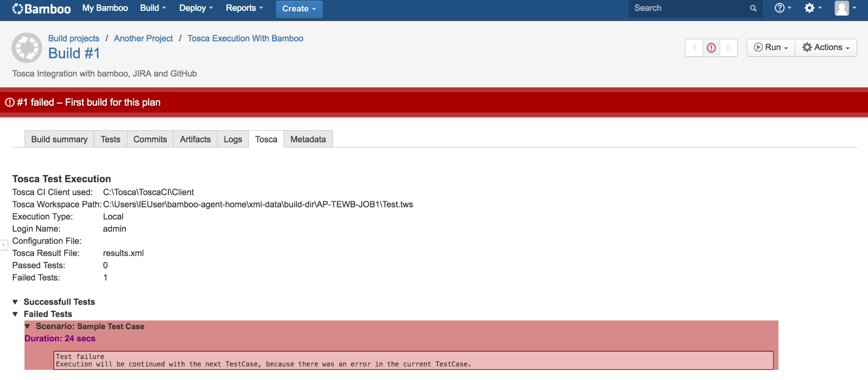Go to previous build arrow

(694, 48)
